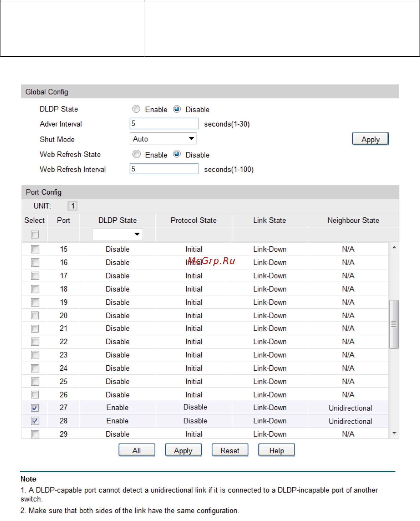420x521 pixels.
Task: Click Enable DLDP state cell of port 28
Action: 117,421
